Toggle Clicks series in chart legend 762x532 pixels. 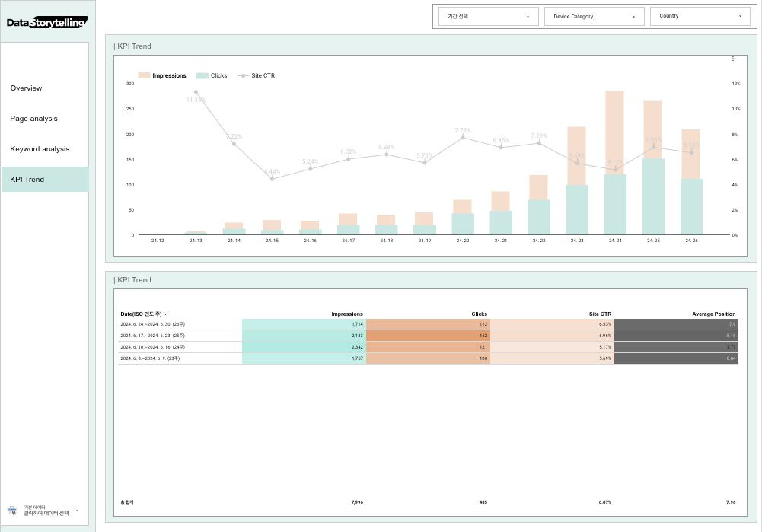pos(212,76)
